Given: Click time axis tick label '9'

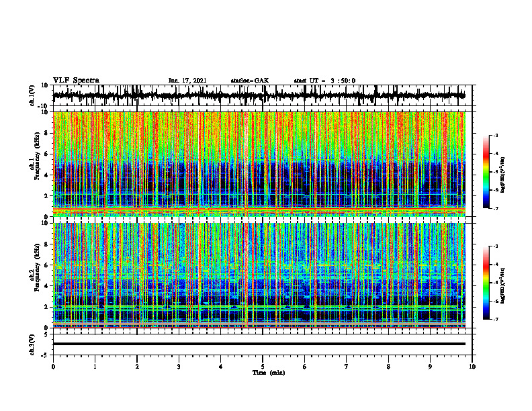Looking at the screenshot, I should pos(430,367).
